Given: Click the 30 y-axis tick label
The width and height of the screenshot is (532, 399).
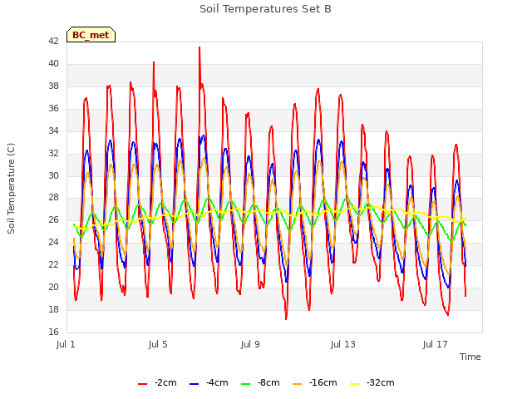Looking at the screenshot, I should point(53,175).
